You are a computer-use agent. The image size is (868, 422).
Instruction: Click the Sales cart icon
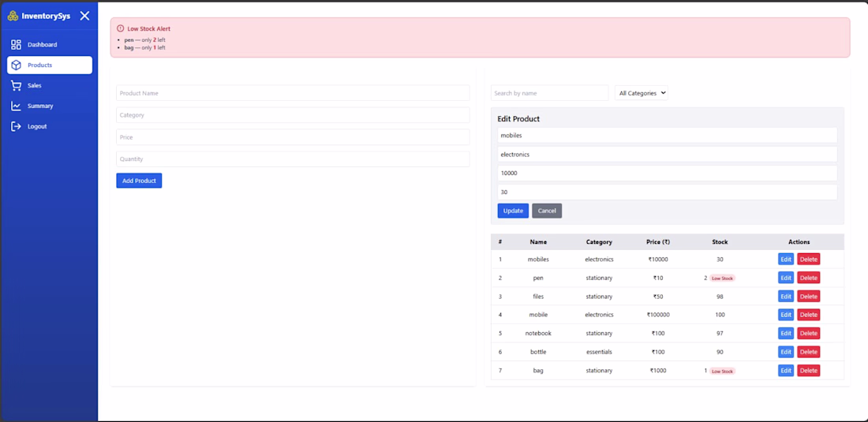click(x=16, y=86)
